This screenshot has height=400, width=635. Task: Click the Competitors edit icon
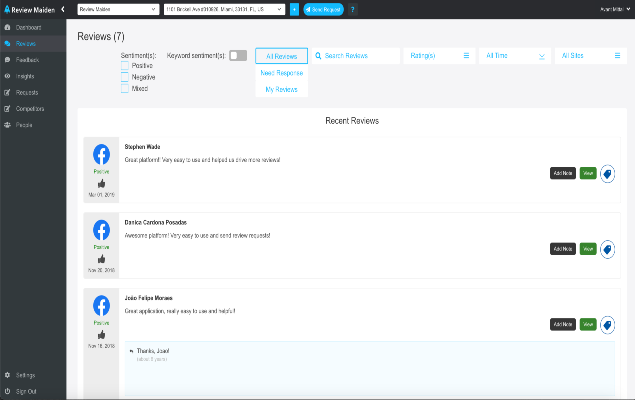[x=7, y=109]
